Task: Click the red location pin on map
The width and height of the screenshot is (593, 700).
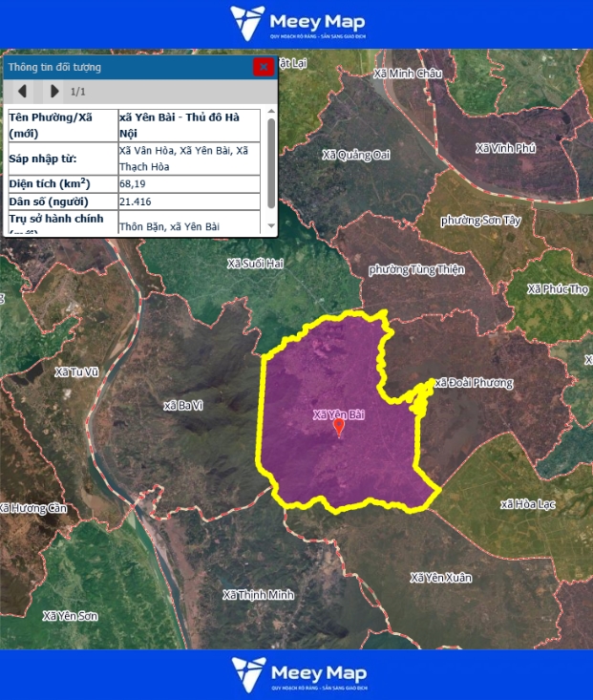Action: pos(338,427)
